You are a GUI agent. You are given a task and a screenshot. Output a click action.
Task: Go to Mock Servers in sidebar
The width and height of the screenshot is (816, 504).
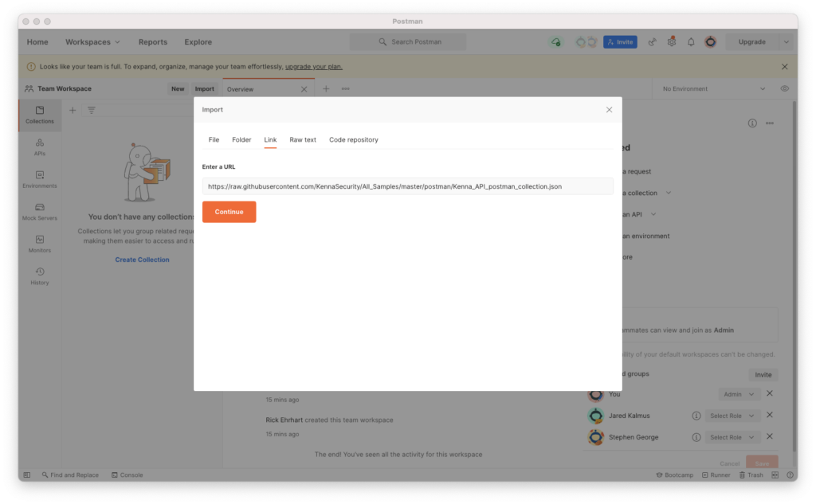[x=39, y=211]
